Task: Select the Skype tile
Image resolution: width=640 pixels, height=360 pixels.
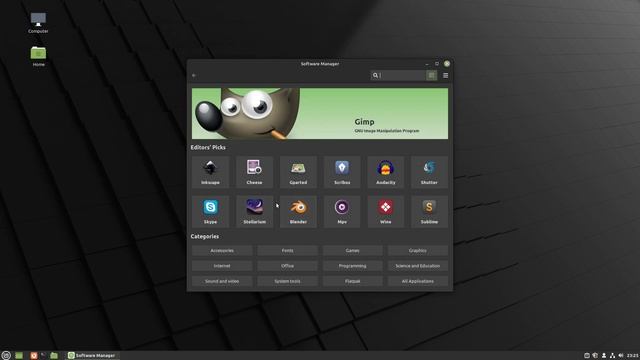Action: (x=210, y=211)
